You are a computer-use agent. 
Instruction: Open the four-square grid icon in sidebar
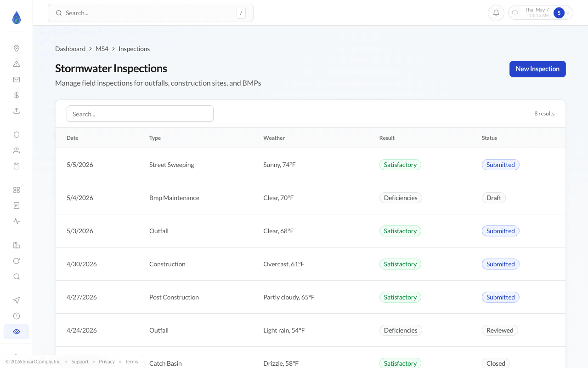tap(17, 190)
